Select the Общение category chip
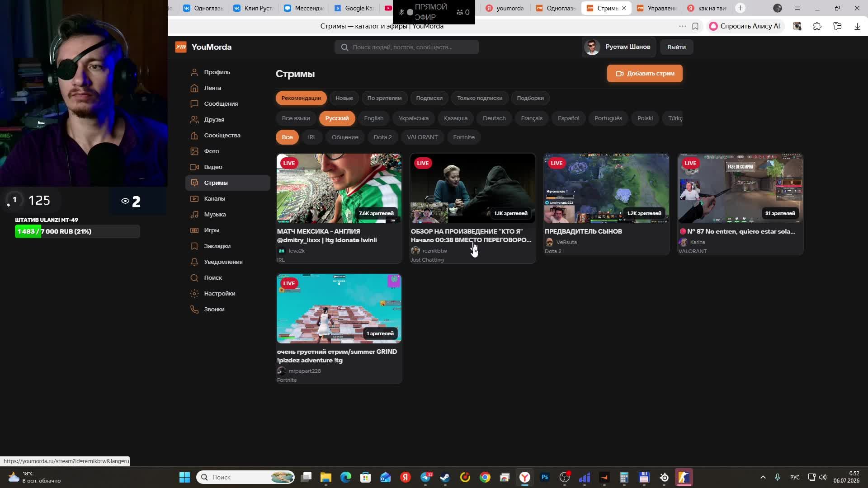 (344, 137)
